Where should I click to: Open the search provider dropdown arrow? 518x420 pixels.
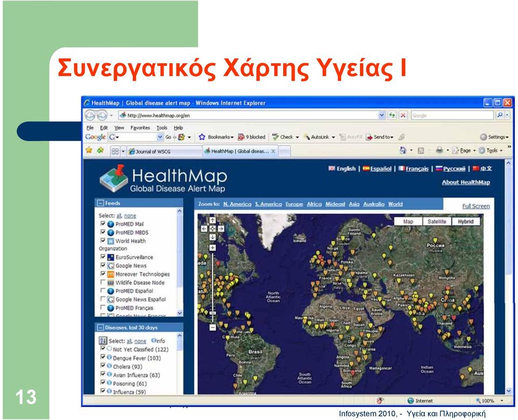(507, 116)
